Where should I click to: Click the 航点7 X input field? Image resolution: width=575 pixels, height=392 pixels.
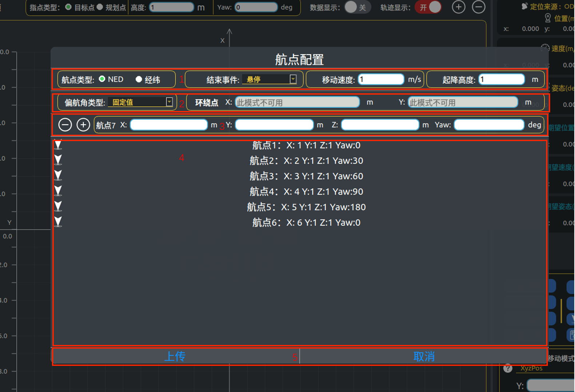(x=169, y=125)
